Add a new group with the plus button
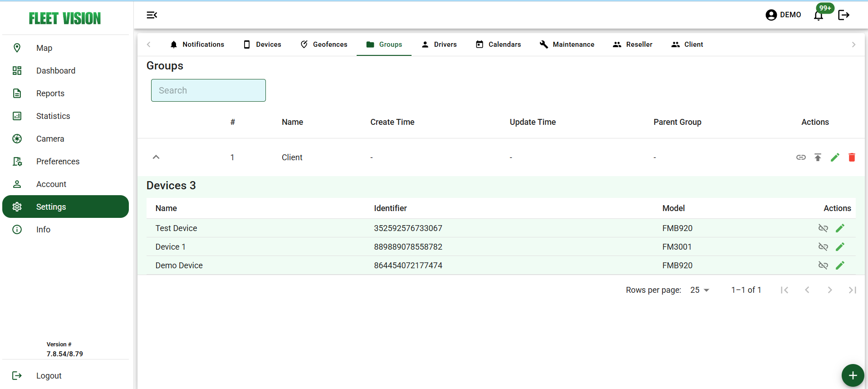 853,375
